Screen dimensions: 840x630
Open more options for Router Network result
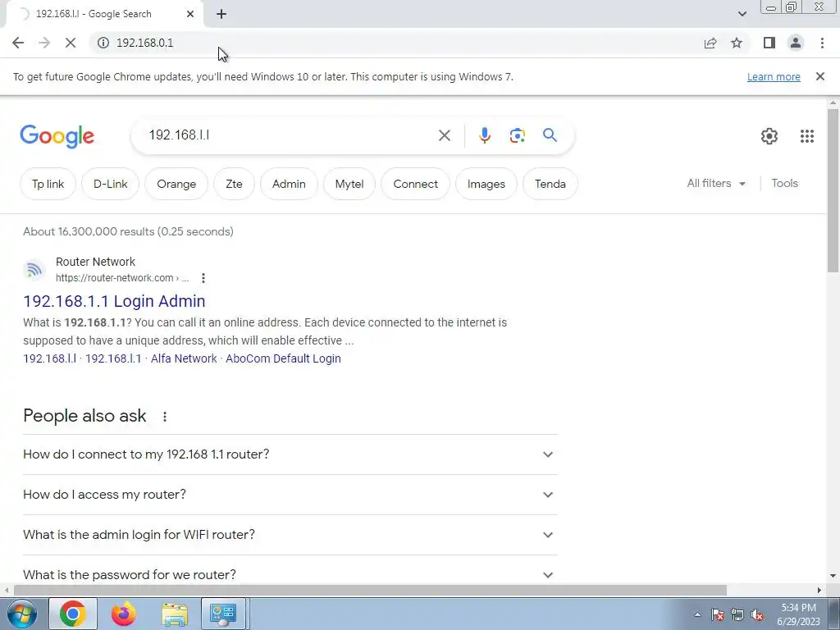pos(203,278)
